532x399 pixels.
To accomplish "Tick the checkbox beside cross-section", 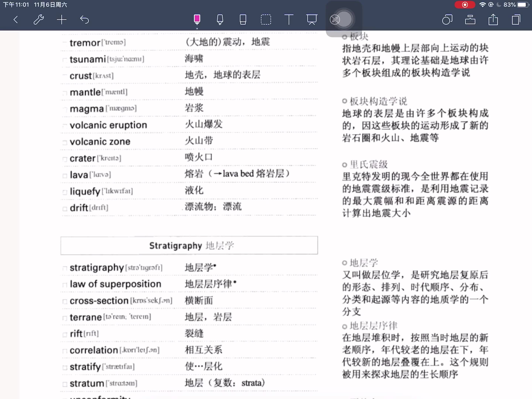I will click(64, 301).
